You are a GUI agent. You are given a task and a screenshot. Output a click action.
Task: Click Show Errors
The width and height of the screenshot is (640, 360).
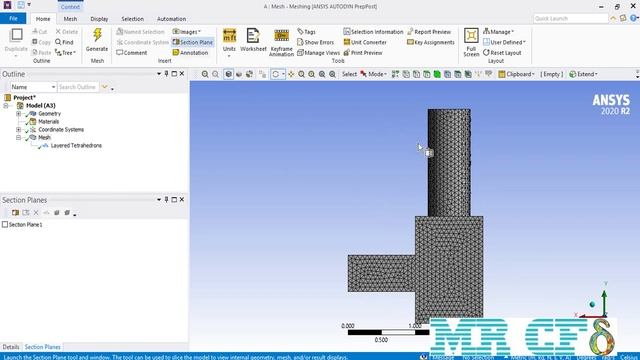[x=316, y=42]
